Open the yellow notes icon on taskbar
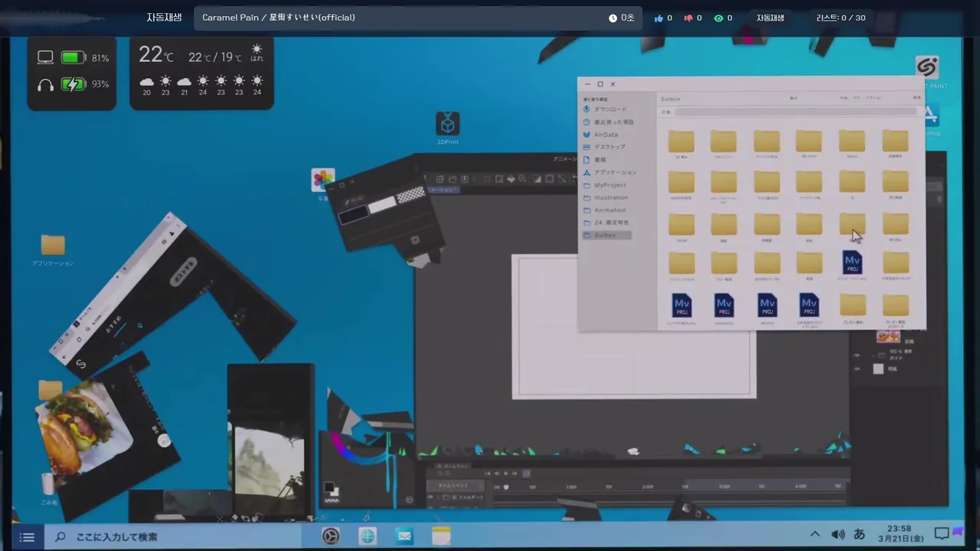Image resolution: width=980 pixels, height=551 pixels. (441, 536)
